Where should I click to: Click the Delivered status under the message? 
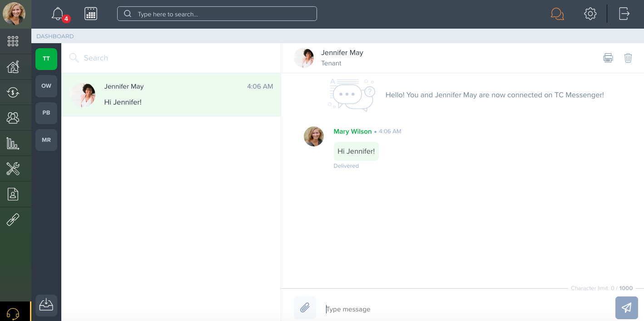pos(346,166)
